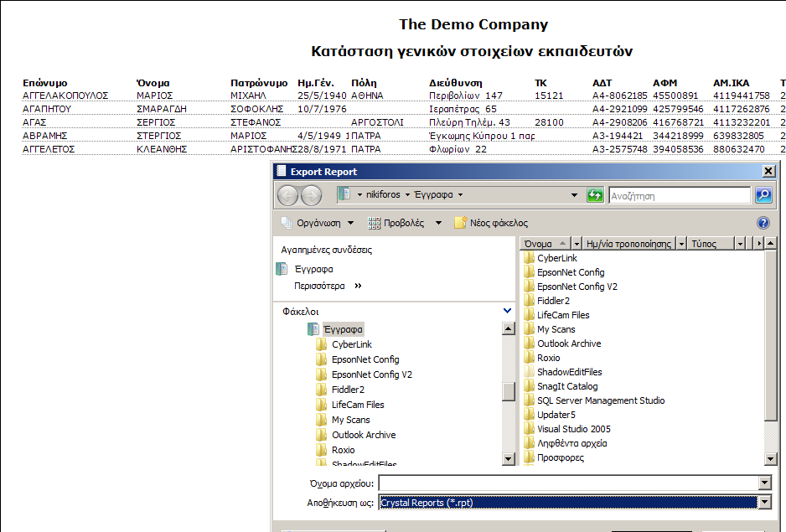Click the green refresh icon
786x532 pixels.
[595, 195]
